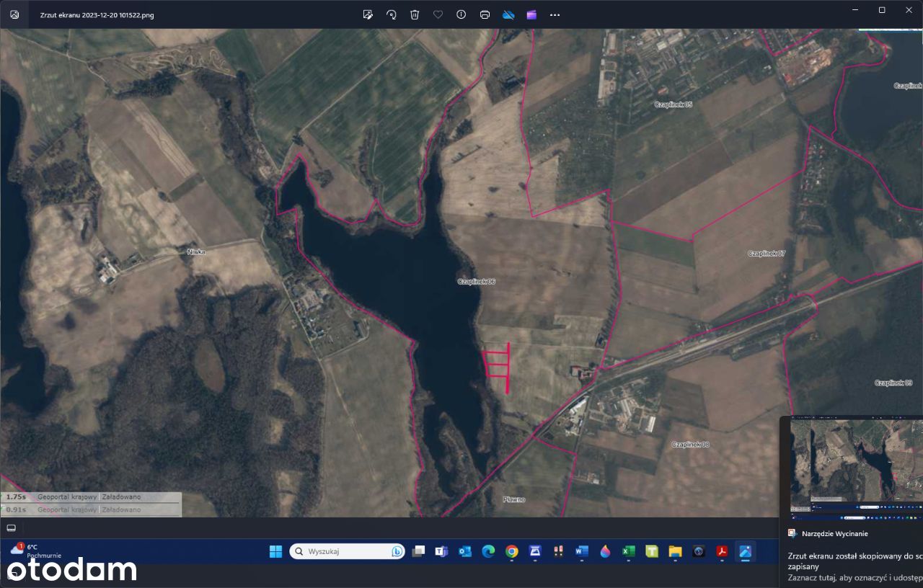Click the 'Czaplinek 07' map label
Screen dimensions: 923x588
(x=767, y=254)
